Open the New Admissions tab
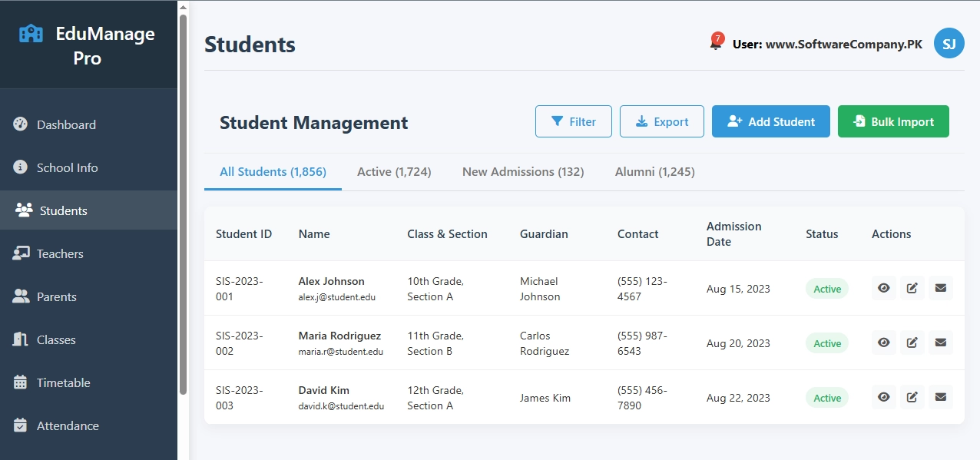The image size is (980, 460). click(x=523, y=171)
